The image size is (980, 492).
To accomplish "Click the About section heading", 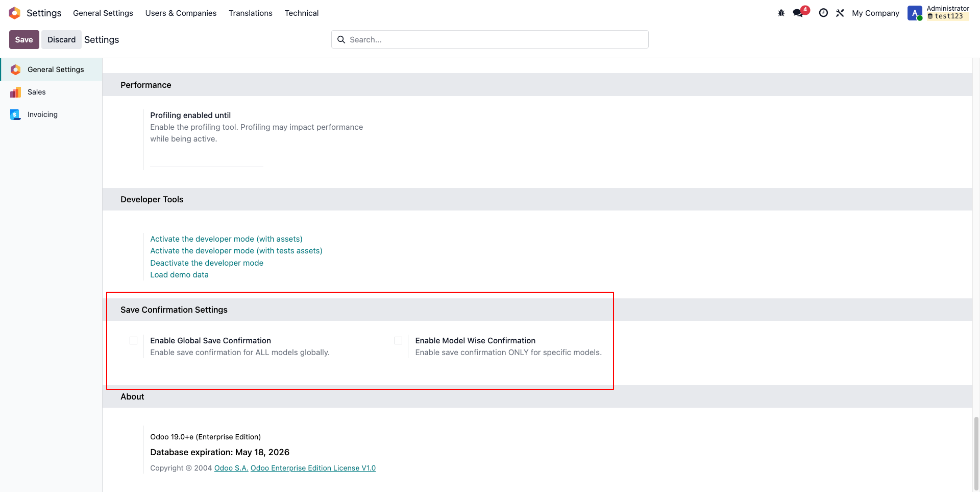I will coord(132,396).
